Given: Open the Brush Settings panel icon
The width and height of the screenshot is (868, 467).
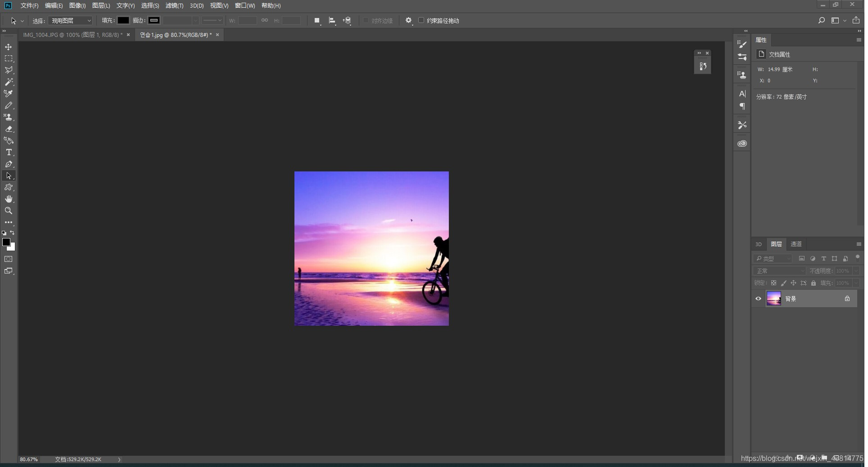Looking at the screenshot, I should coord(742,44).
